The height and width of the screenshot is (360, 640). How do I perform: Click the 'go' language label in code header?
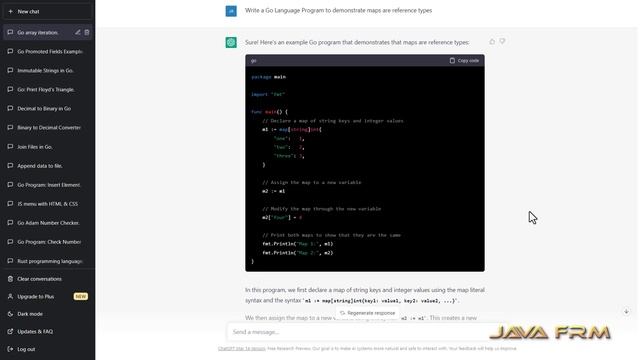pyautogui.click(x=254, y=61)
